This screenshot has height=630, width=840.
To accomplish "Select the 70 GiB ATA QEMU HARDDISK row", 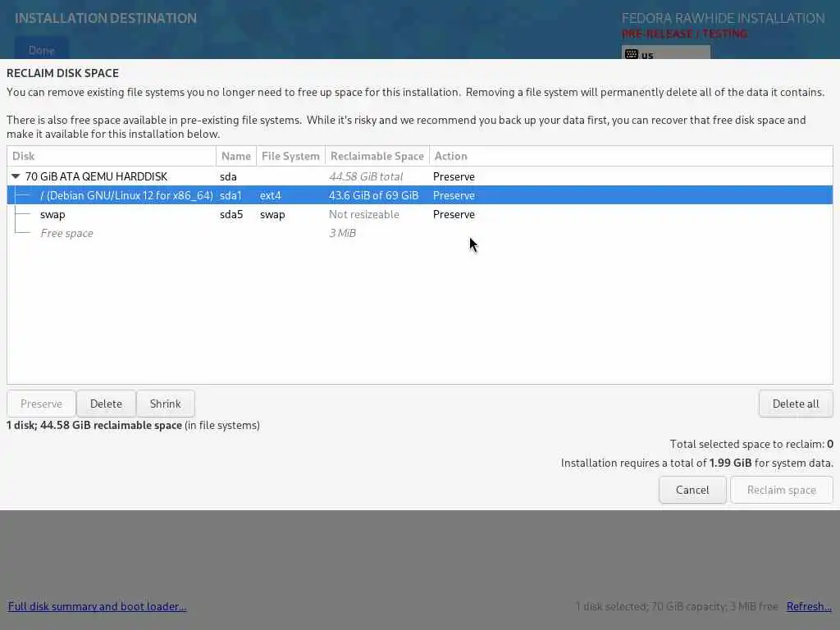I will pos(420,176).
